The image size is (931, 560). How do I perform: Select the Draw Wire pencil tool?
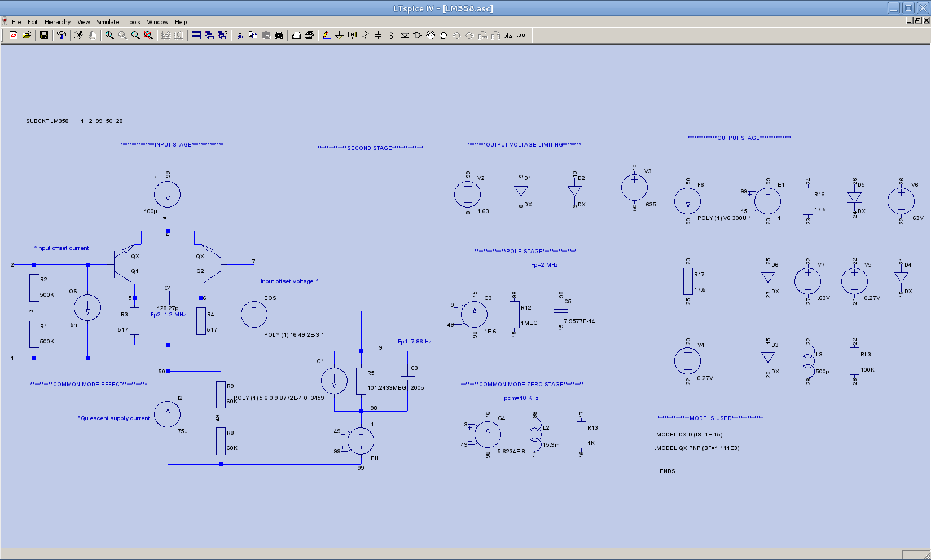pyautogui.click(x=327, y=36)
